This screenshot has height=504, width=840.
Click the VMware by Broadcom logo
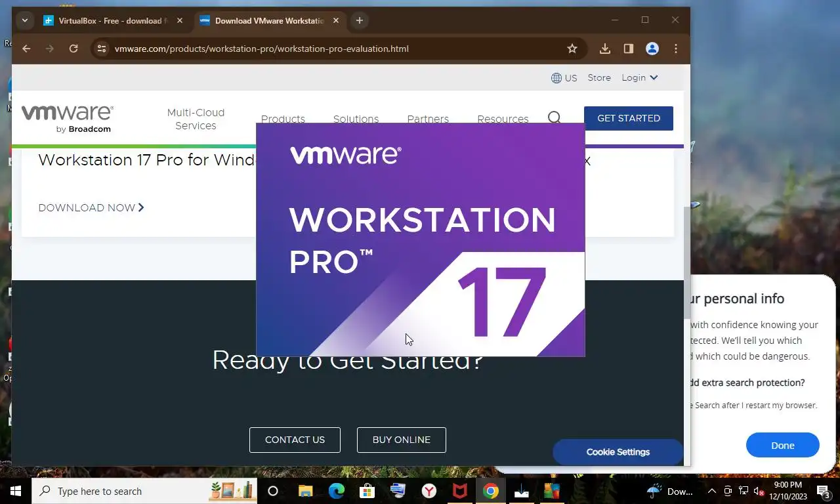67,119
